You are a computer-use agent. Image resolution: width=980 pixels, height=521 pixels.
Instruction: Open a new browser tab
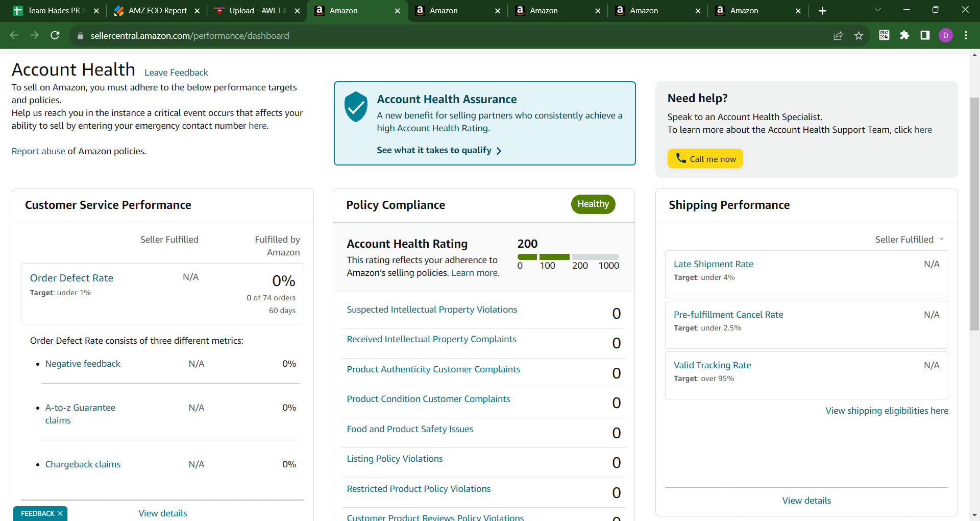tap(822, 11)
